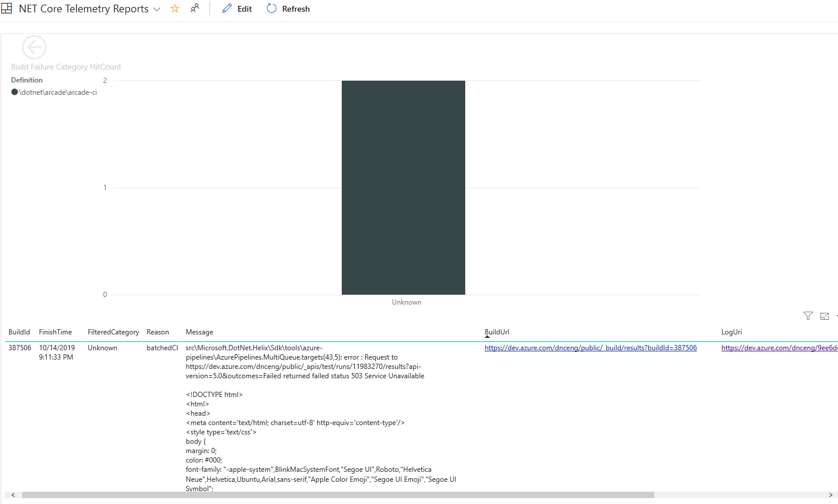Favorite the report using the star icon

174,8
